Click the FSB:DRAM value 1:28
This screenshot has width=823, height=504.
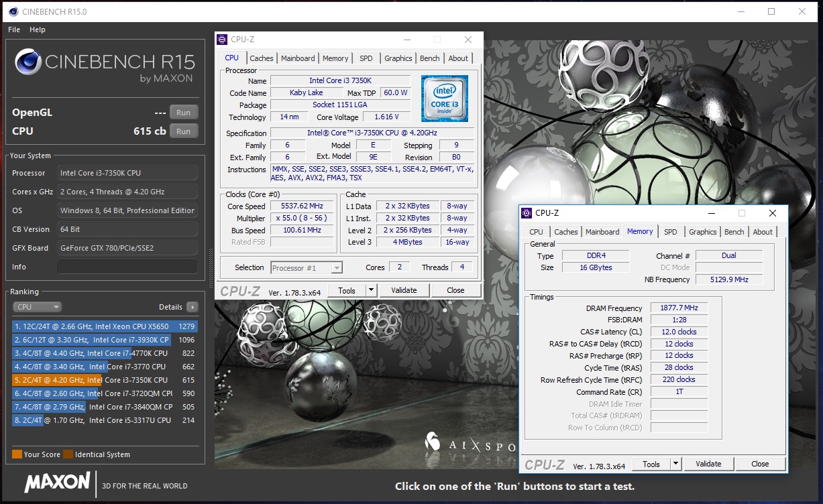click(679, 320)
